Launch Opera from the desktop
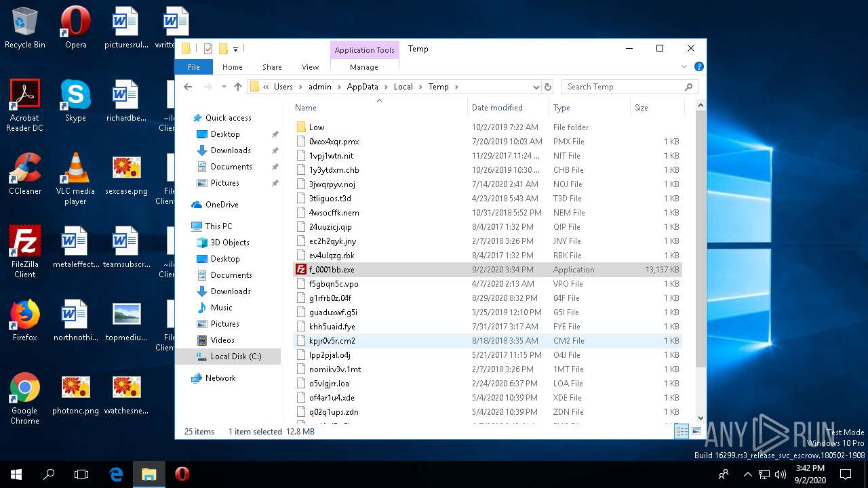Viewport: 868px width, 488px height. click(75, 28)
